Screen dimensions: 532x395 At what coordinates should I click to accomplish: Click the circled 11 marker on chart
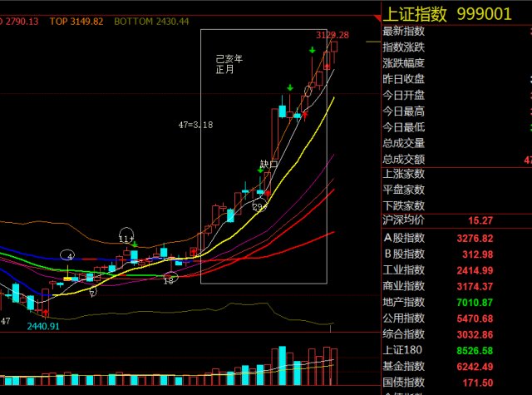[126, 237]
